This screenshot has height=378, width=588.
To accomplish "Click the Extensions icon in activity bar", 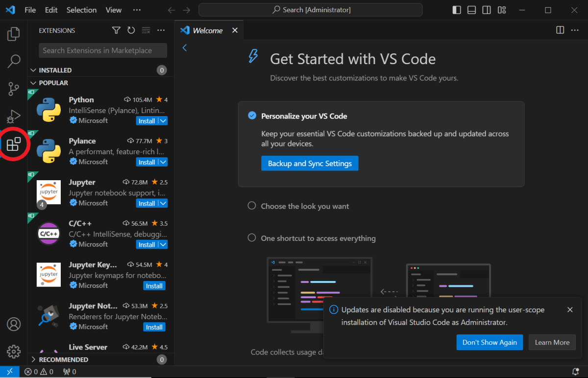I will click(14, 144).
